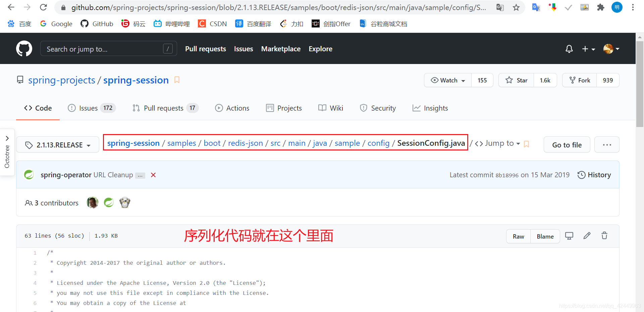
Task: Open the spring-projects organization link
Action: click(x=62, y=80)
